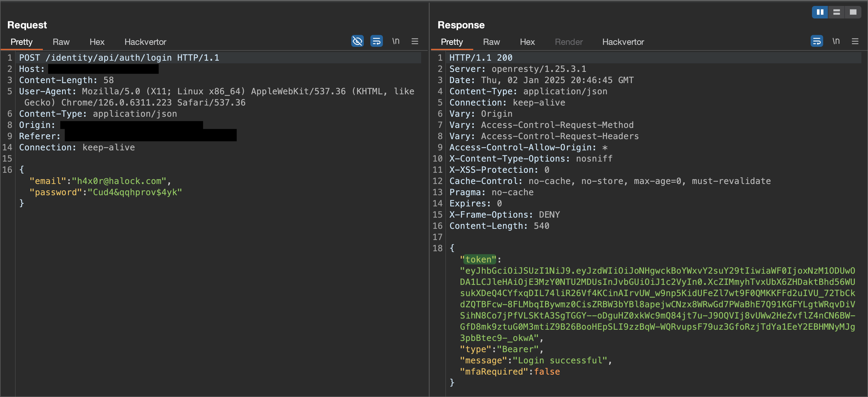Toggle word wrap icon in Request panel
Screen dimensions: 868x397
click(x=376, y=41)
